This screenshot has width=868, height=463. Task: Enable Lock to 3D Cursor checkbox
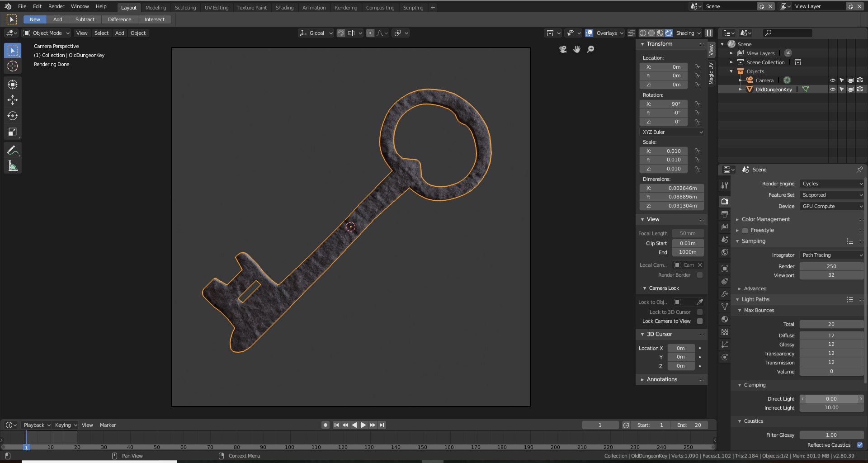point(700,312)
